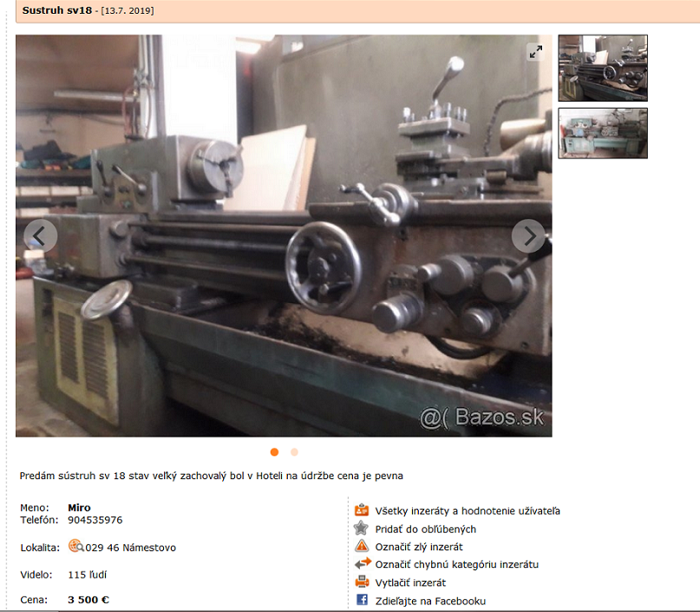Report ad via Označiť zlý inzerát
700x612 pixels.
419,547
